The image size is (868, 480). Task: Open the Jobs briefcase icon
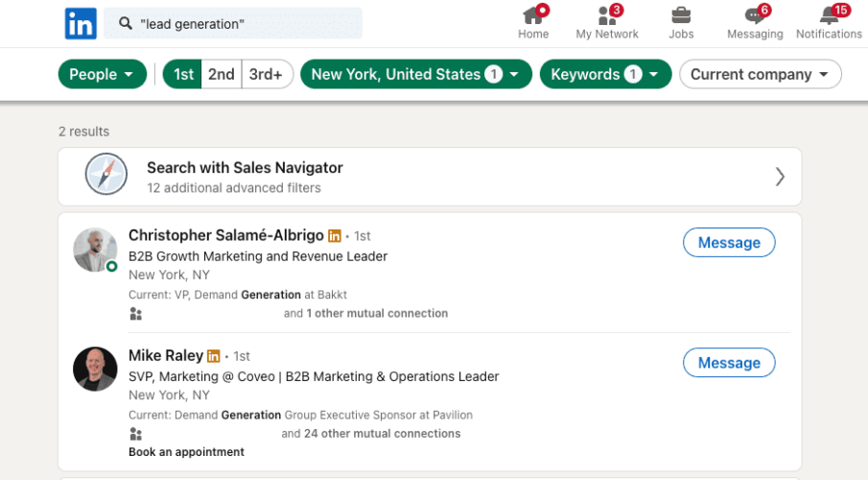tap(681, 15)
